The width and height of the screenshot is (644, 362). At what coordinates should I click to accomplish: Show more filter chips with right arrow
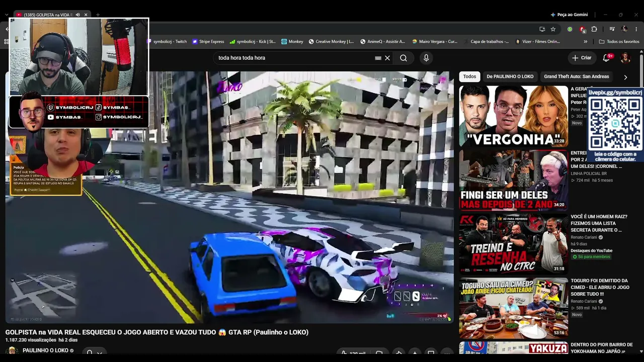(x=625, y=77)
